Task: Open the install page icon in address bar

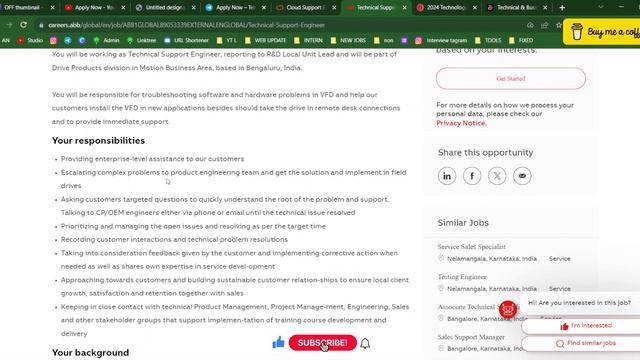Action: 530,25
